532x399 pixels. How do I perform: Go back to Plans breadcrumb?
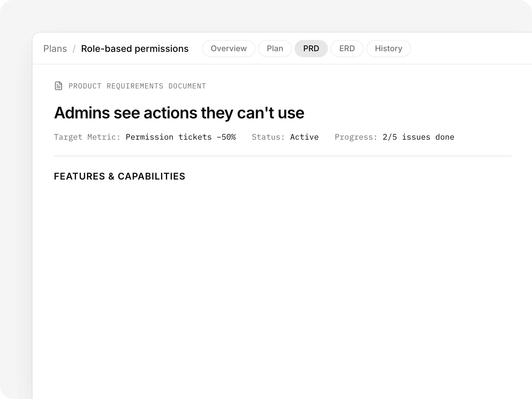55,49
